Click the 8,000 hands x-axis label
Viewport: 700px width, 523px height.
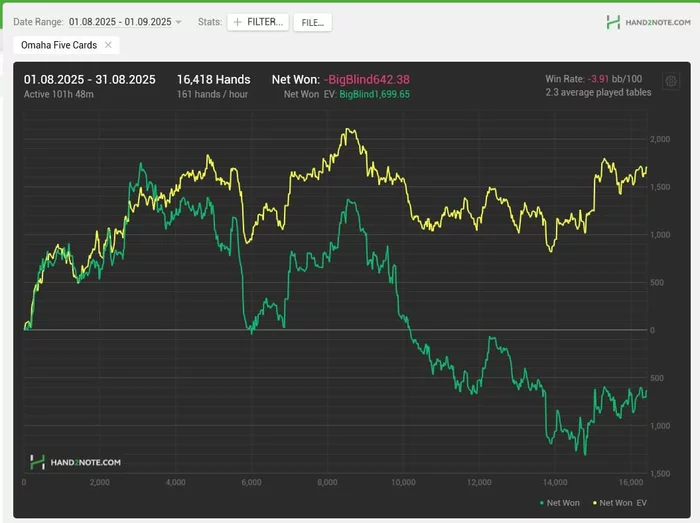point(327,482)
